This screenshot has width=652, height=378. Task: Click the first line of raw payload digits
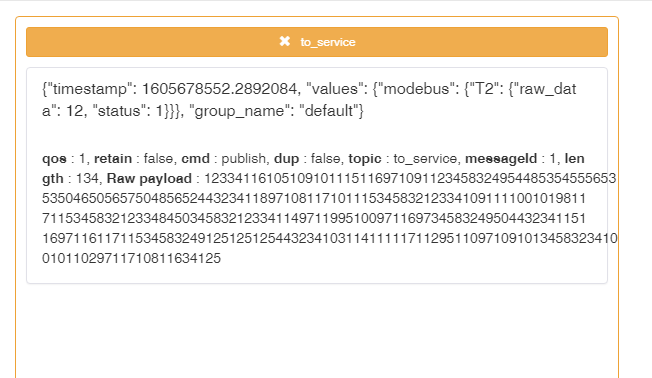(x=410, y=178)
